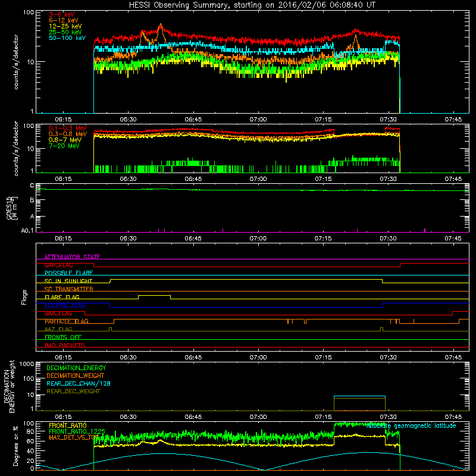Click the DECIMATION ENERGY or weight axis label
This screenshot has width=476, height=476.
click(9, 386)
